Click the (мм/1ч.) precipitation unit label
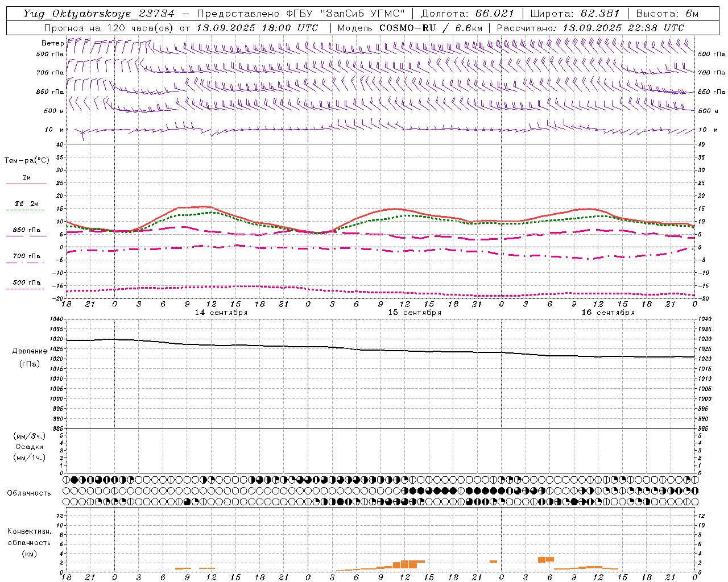 (30, 458)
